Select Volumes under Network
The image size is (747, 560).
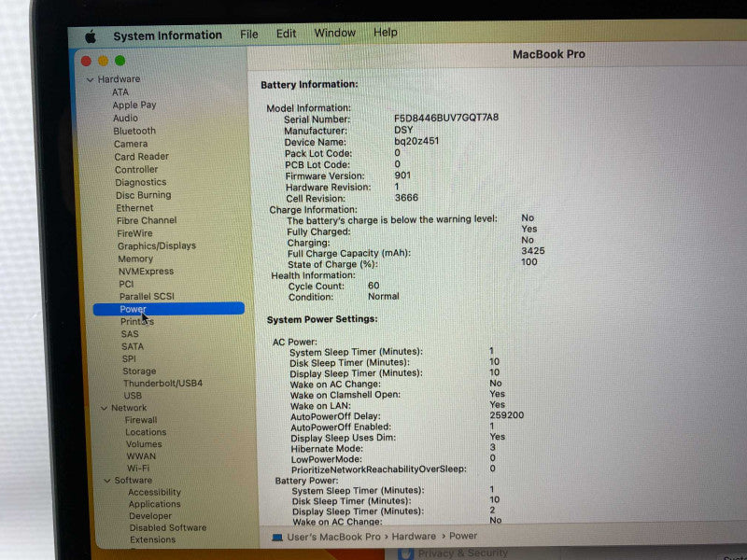click(144, 444)
